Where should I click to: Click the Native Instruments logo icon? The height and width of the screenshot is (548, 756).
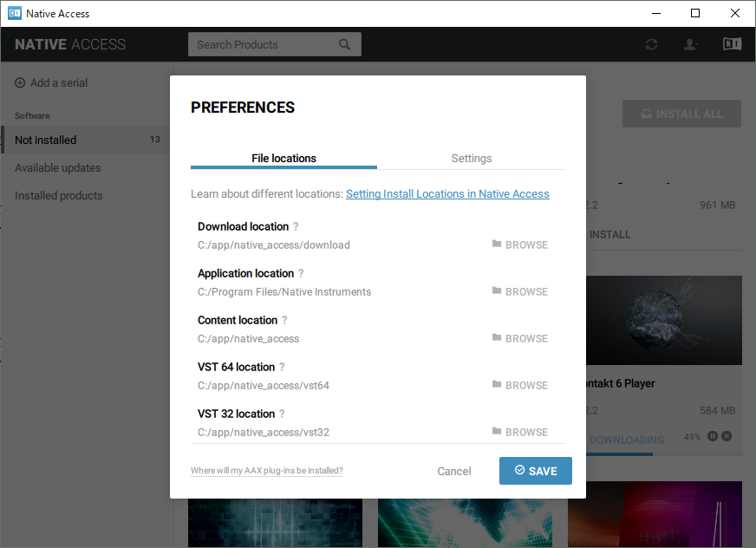pos(732,44)
